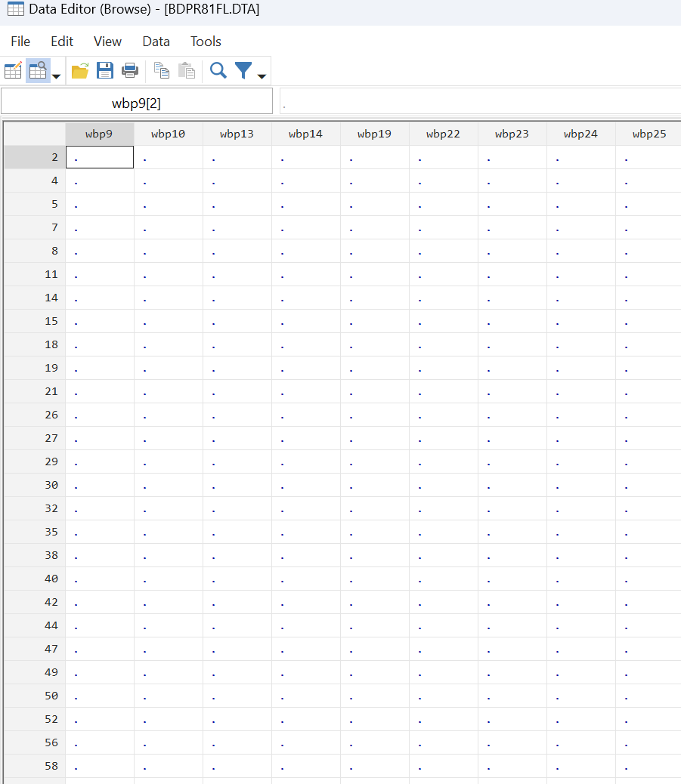Open the File menu

pos(20,42)
